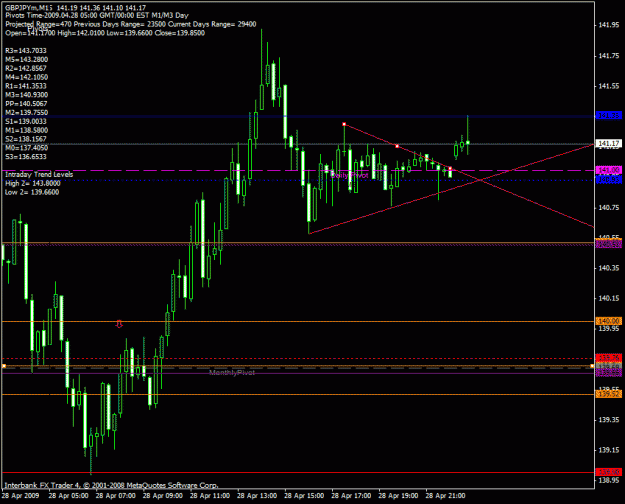Select the M5=143.2800 pivot label
Viewport: 625px width, 504px height.
pyautogui.click(x=27, y=59)
